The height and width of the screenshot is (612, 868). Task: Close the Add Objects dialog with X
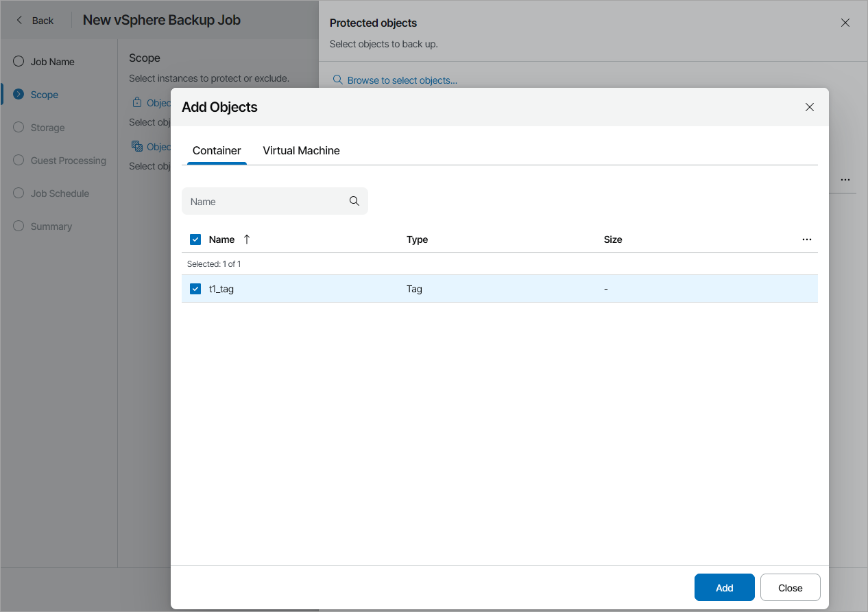[810, 107]
